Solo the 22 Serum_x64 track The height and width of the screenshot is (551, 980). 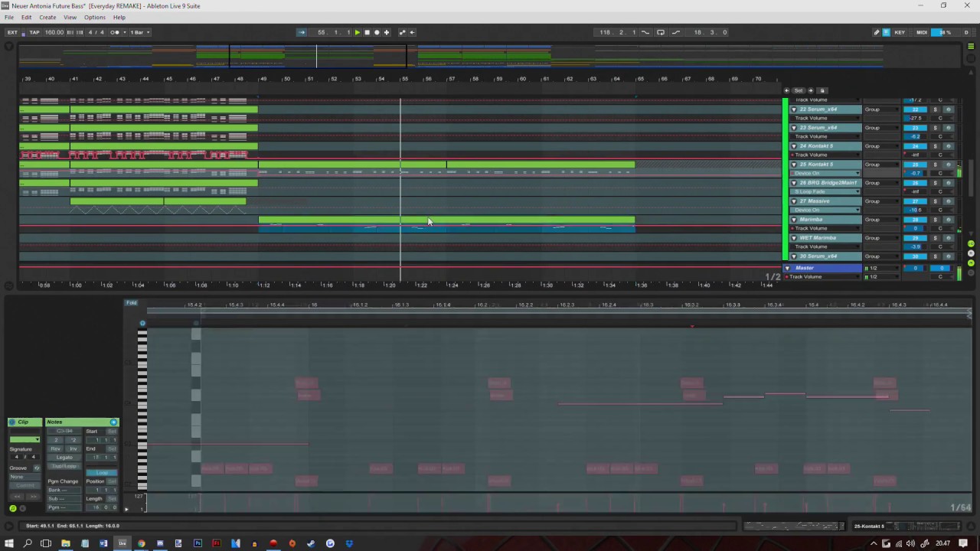(935, 109)
